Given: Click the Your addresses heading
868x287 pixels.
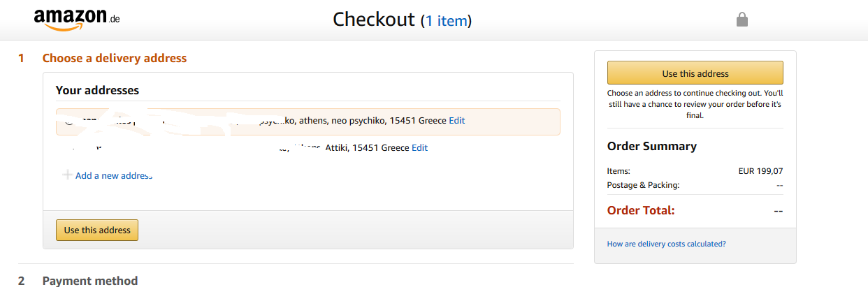Looking at the screenshot, I should 97,90.
